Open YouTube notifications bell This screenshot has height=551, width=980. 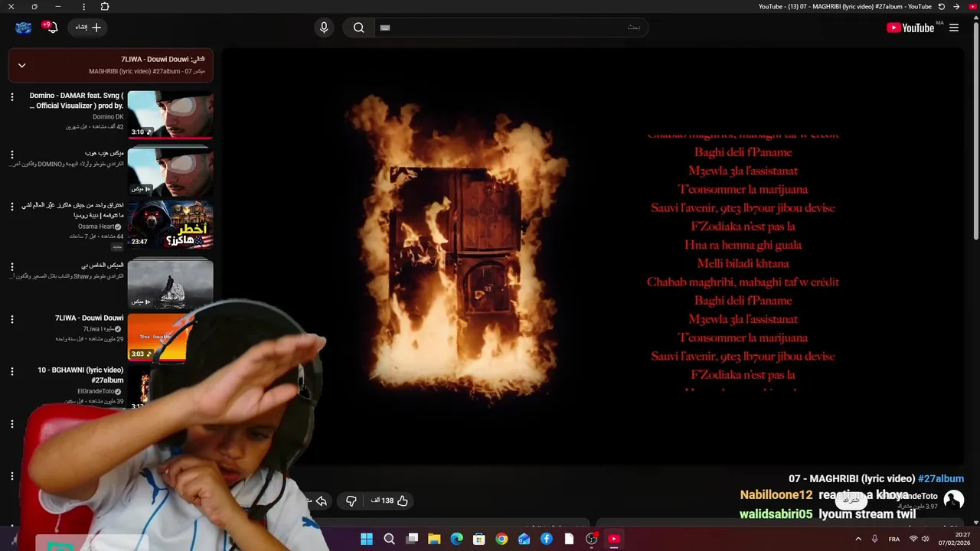coord(51,28)
